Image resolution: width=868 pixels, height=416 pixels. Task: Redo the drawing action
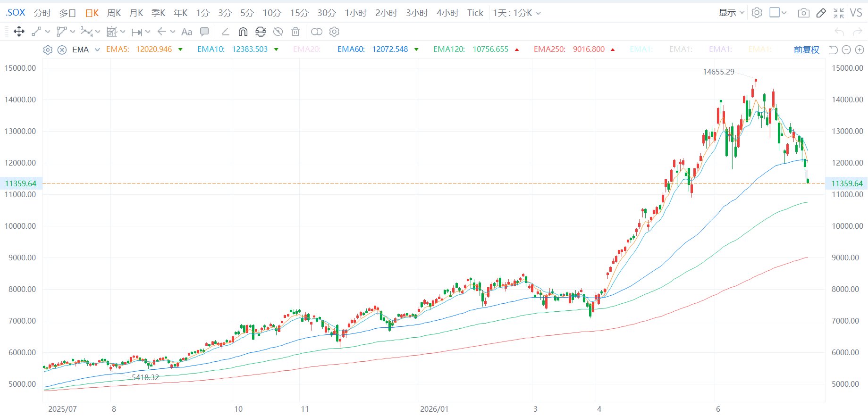point(858,32)
